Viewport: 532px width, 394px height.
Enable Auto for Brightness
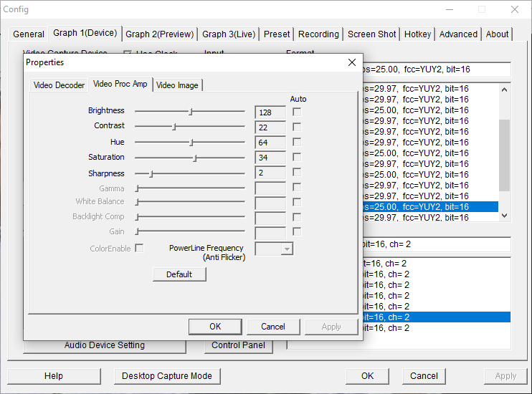click(x=297, y=112)
